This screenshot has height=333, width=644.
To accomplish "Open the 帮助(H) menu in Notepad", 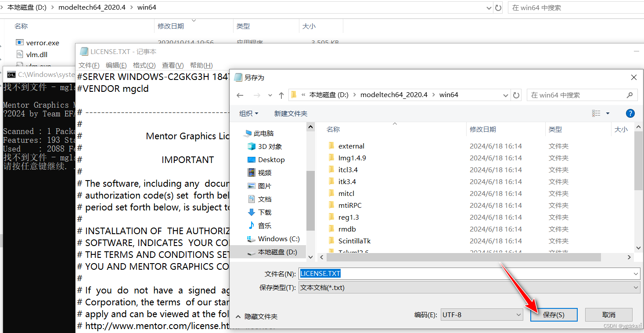I will 201,65.
